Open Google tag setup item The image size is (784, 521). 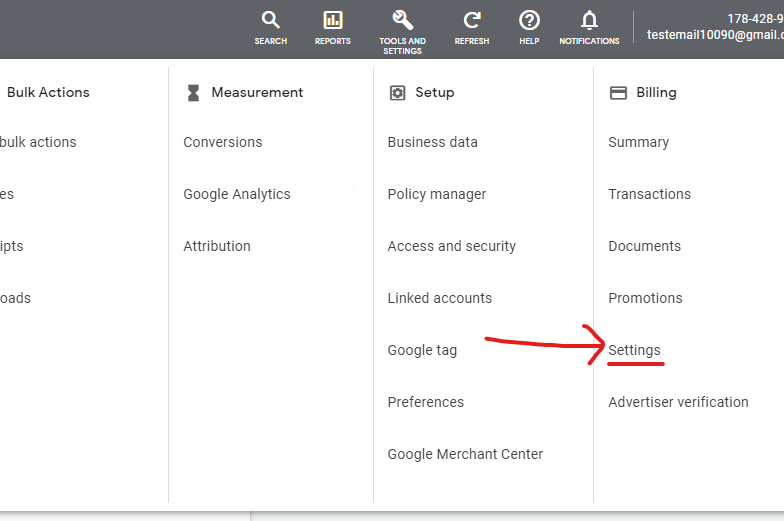pos(422,350)
